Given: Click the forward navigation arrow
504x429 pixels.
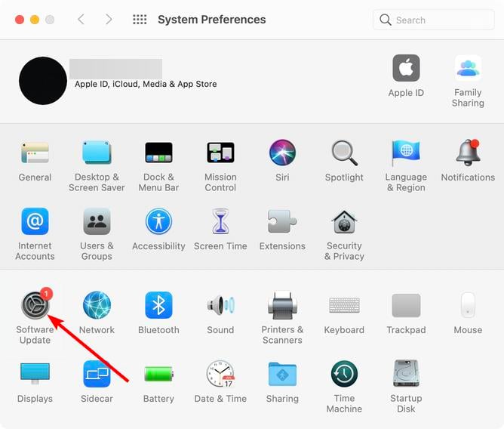Looking at the screenshot, I should pyautogui.click(x=109, y=20).
